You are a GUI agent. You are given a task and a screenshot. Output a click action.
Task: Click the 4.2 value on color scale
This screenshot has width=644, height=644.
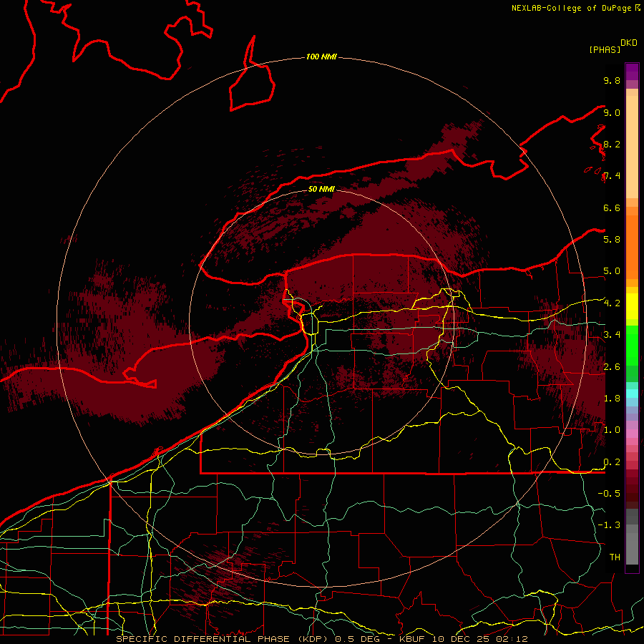click(612, 303)
